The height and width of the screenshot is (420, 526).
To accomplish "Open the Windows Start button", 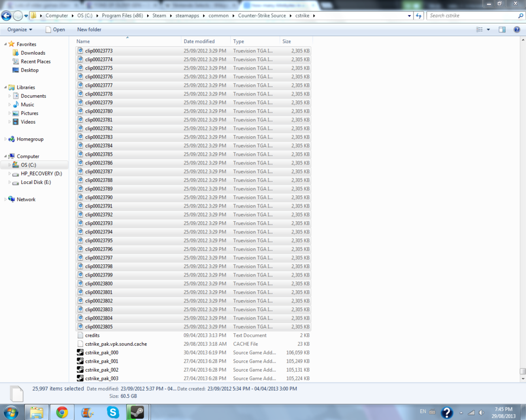I will (x=11, y=412).
